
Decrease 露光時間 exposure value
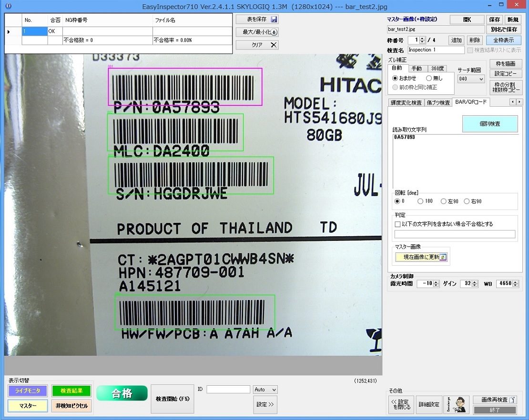point(436,286)
